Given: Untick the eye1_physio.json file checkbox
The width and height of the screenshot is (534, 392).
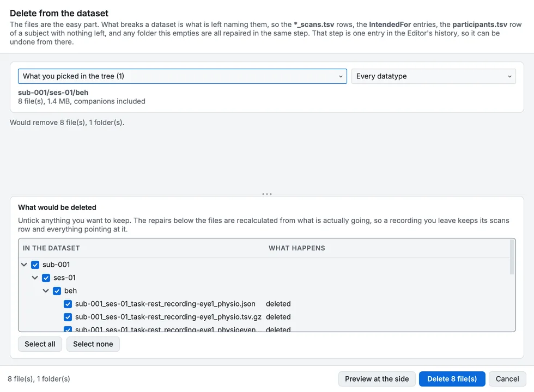Looking at the screenshot, I should tap(68, 304).
